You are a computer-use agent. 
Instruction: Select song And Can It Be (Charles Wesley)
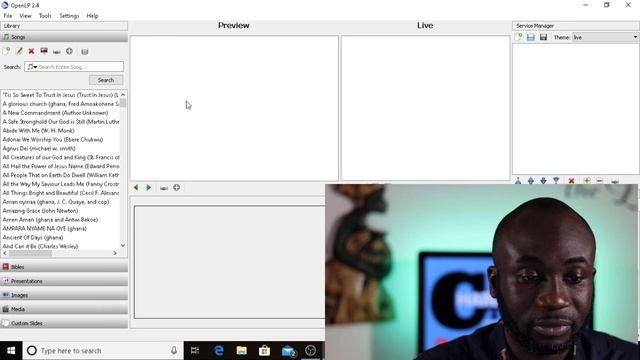tap(40, 247)
